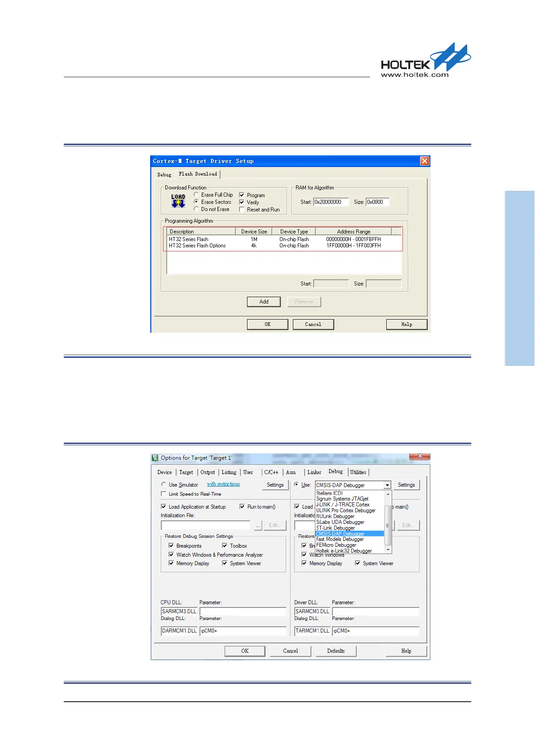
Task: Choose Holtek e-Link32 Debugger from list
Action: [x=350, y=551]
